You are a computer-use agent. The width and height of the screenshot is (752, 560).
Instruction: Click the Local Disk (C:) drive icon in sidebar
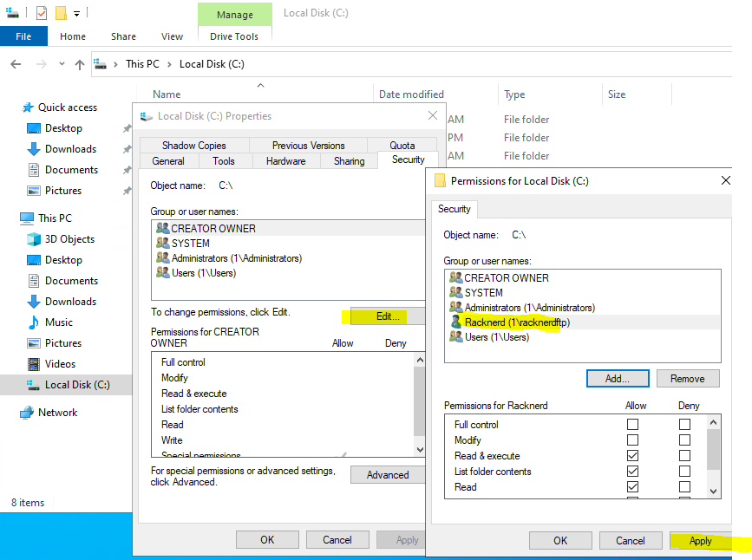pos(33,385)
